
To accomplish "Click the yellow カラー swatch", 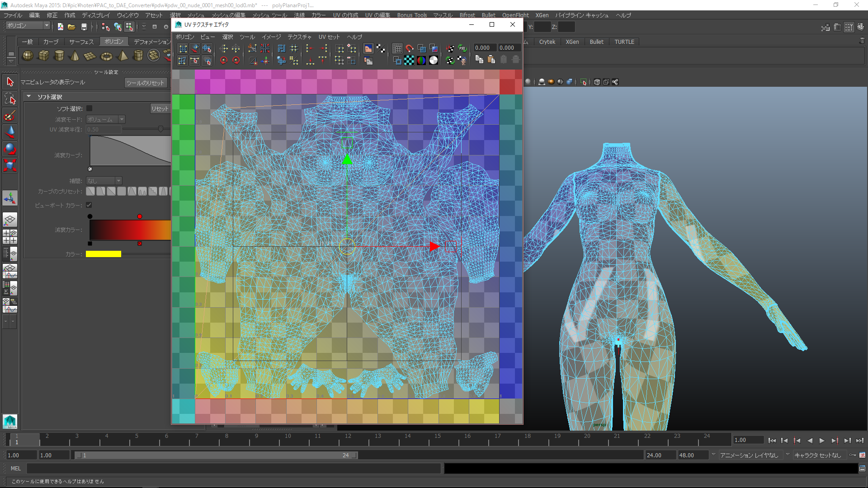I will (104, 254).
